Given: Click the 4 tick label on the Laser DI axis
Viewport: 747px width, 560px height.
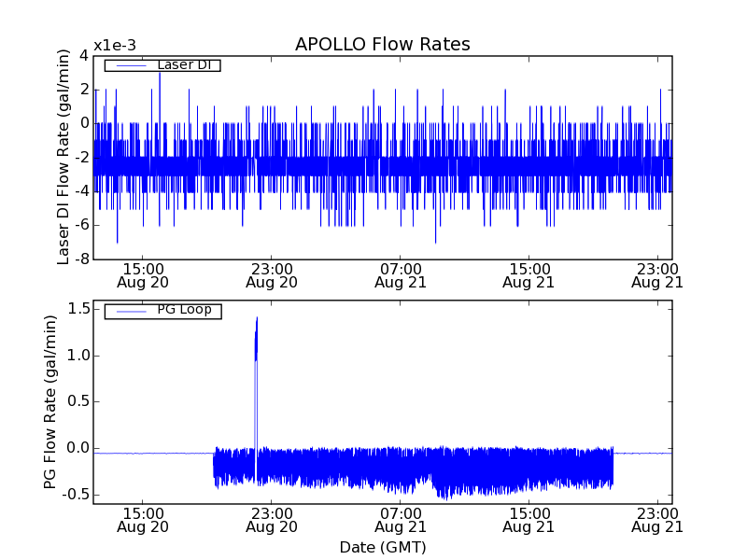Looking at the screenshot, I should pyautogui.click(x=84, y=55).
